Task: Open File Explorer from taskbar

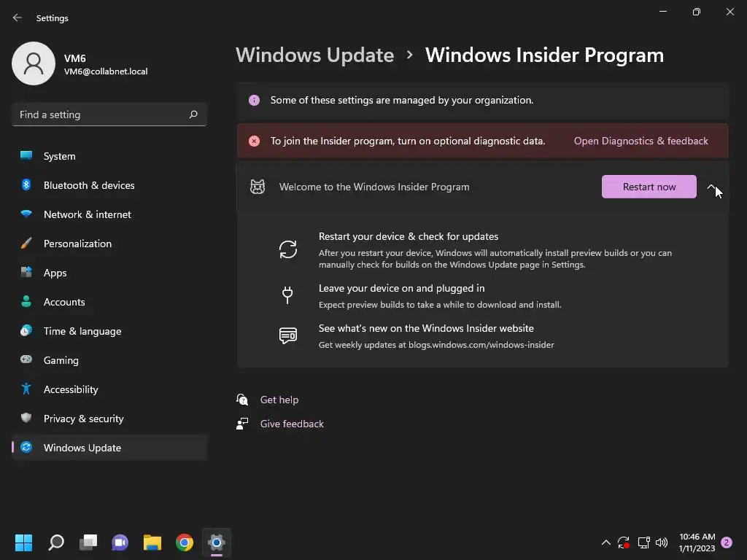Action: click(x=152, y=542)
